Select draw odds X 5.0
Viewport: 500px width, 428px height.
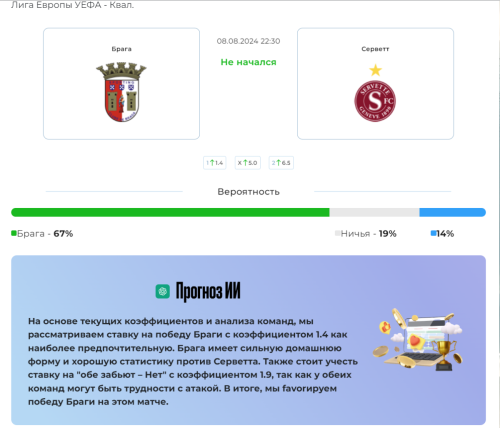point(247,163)
